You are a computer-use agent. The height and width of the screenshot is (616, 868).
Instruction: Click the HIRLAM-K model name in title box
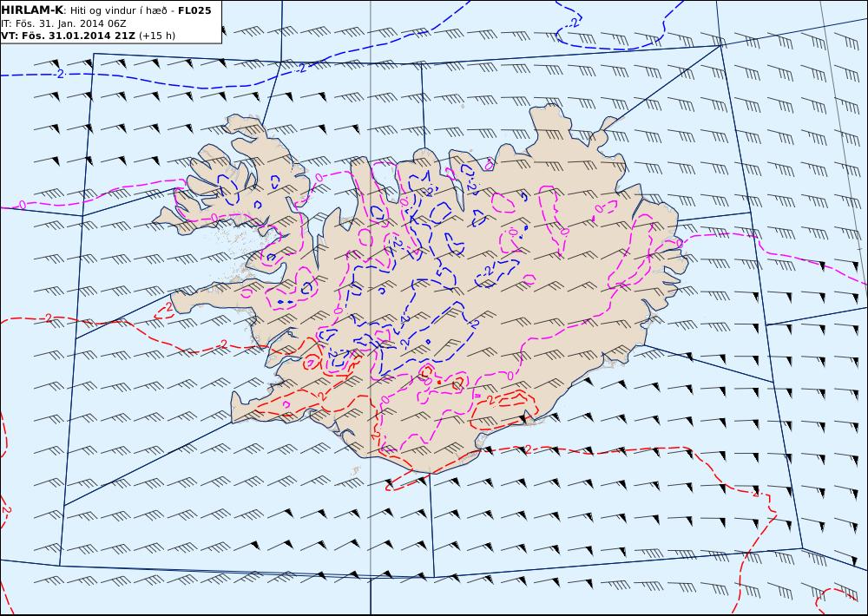click(32, 10)
